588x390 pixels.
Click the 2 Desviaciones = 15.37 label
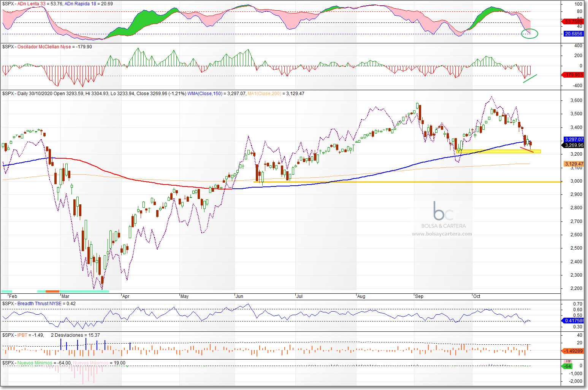click(75, 335)
